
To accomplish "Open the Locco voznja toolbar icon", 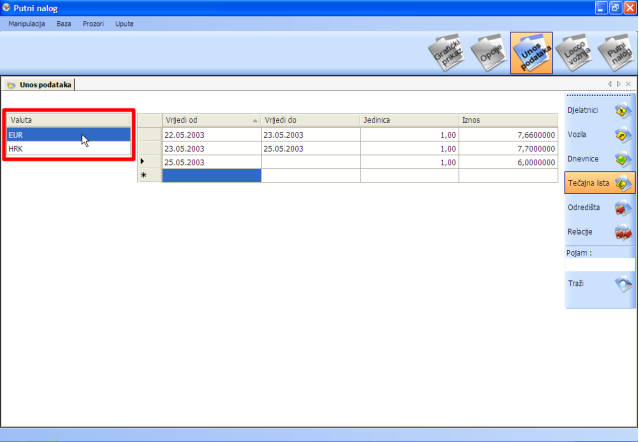I will (x=574, y=53).
